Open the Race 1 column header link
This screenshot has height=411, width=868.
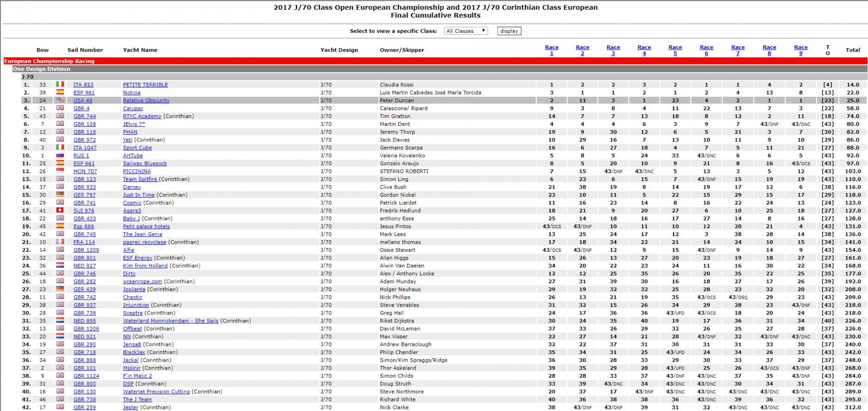(552, 50)
